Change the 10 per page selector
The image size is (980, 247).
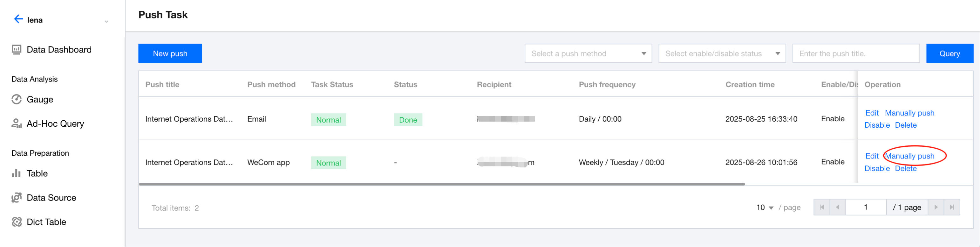coord(765,207)
